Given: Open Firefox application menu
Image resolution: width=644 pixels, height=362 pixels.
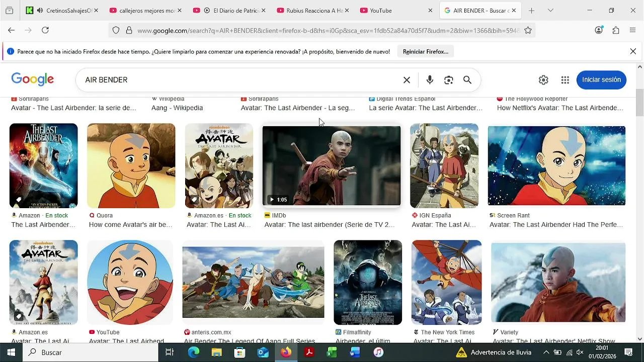Looking at the screenshot, I should [633, 30].
